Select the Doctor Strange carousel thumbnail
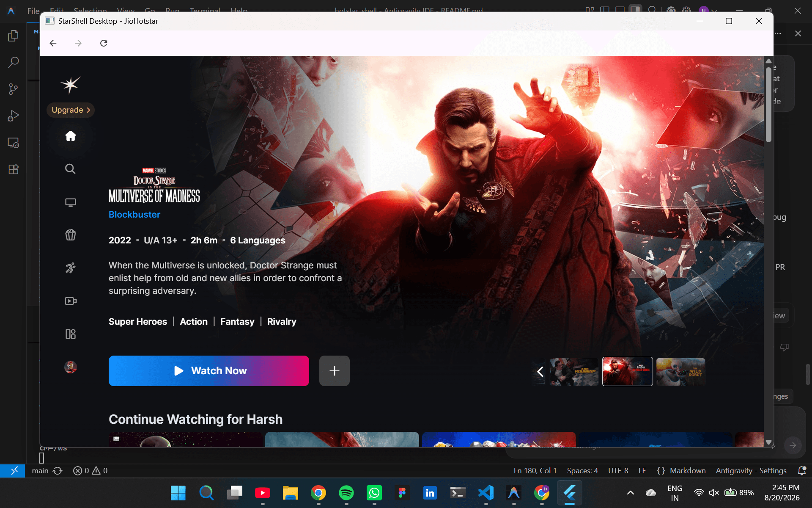The width and height of the screenshot is (812, 508). [628, 372]
